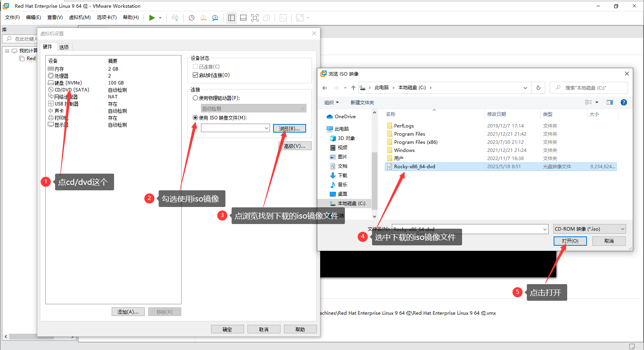Image resolution: width=644 pixels, height=350 pixels.
Task: Click the full screen mode icon
Action: (255, 18)
